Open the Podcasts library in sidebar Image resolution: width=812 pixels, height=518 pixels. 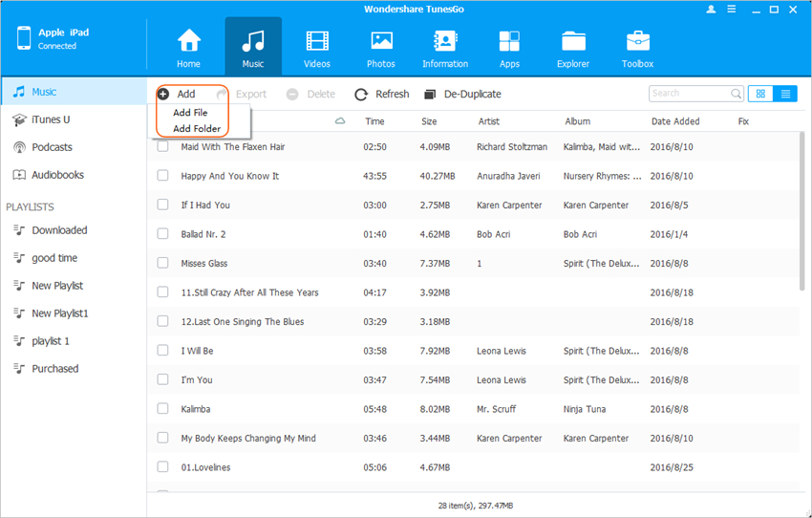[52, 147]
